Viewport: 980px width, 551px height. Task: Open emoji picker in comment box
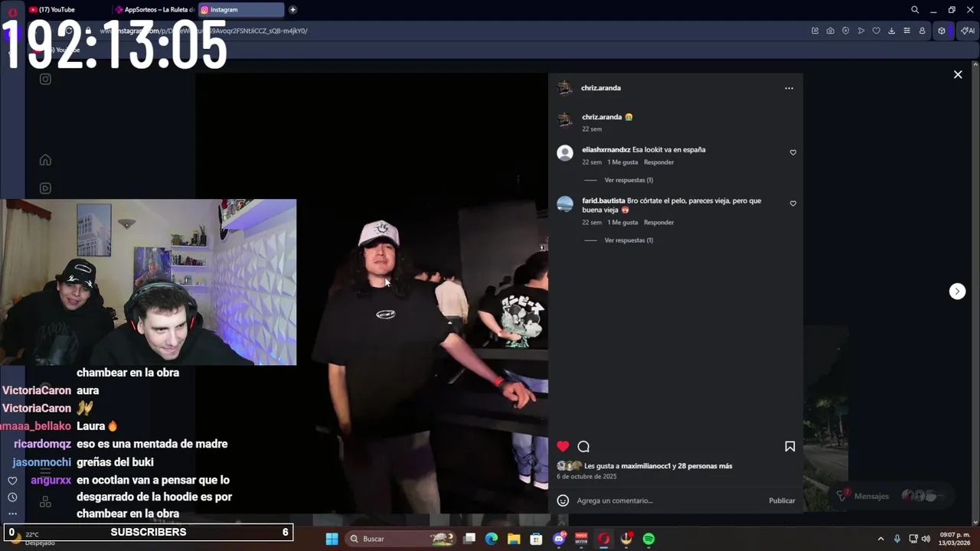pyautogui.click(x=563, y=500)
